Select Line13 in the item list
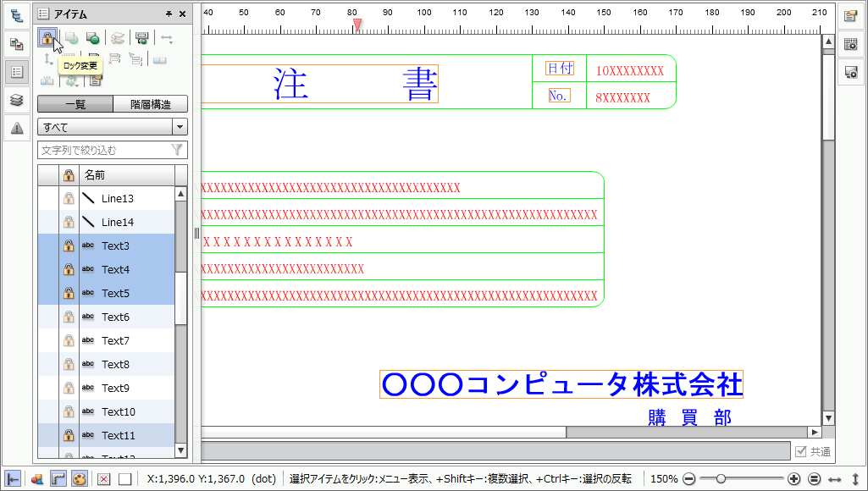The height and width of the screenshot is (491, 868). [118, 198]
